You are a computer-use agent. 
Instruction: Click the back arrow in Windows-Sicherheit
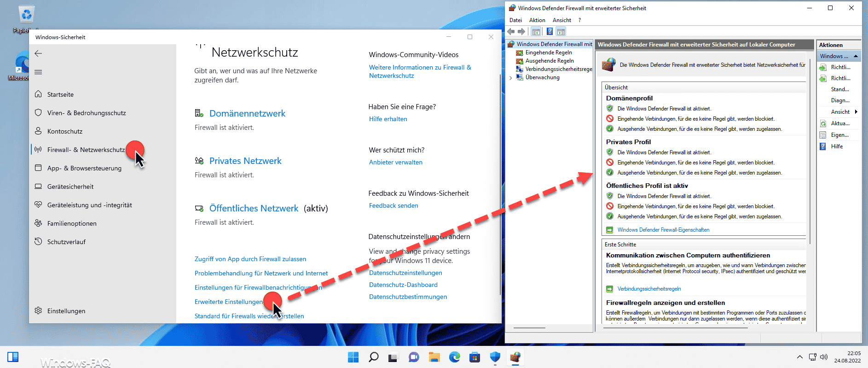[x=38, y=53]
